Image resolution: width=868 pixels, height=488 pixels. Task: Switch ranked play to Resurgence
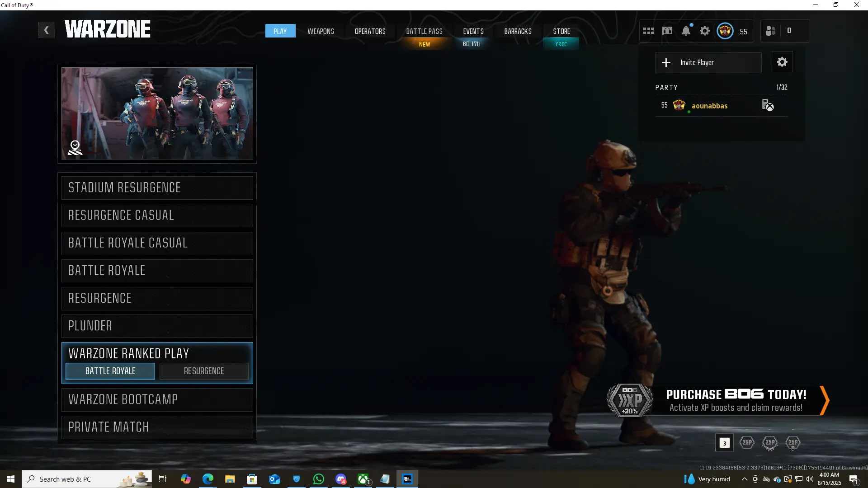point(204,371)
